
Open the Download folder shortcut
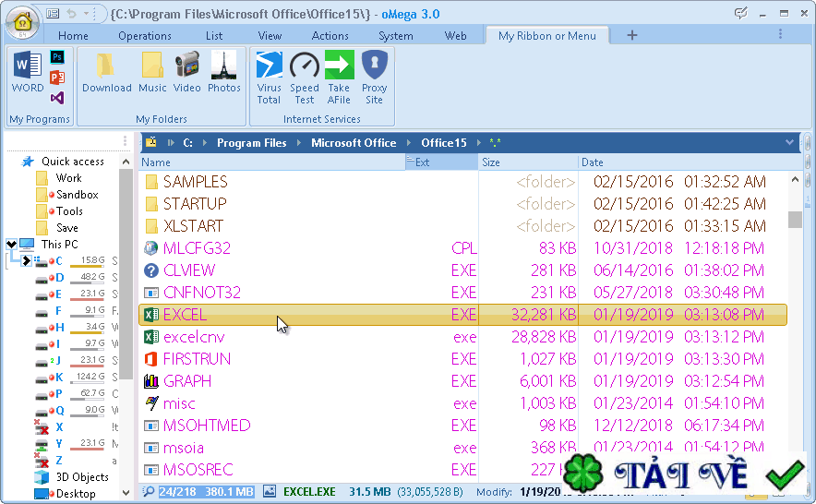(x=107, y=73)
